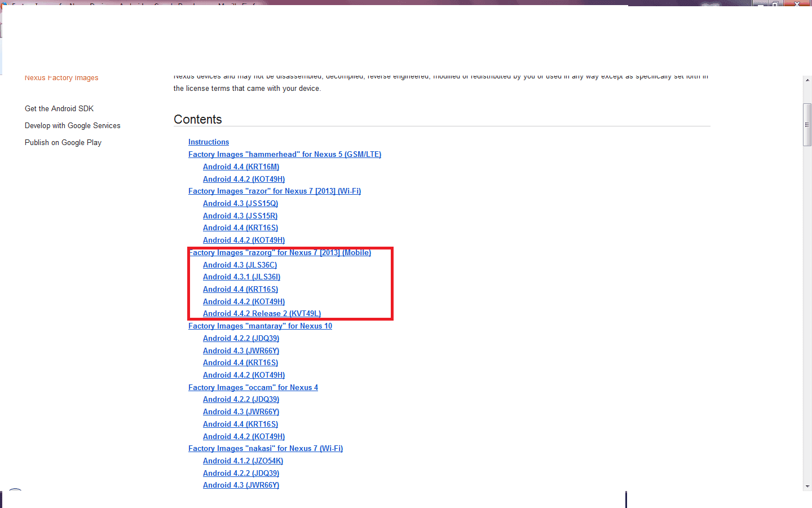Jump to Instructions section
This screenshot has height=508, width=812.
tap(209, 142)
